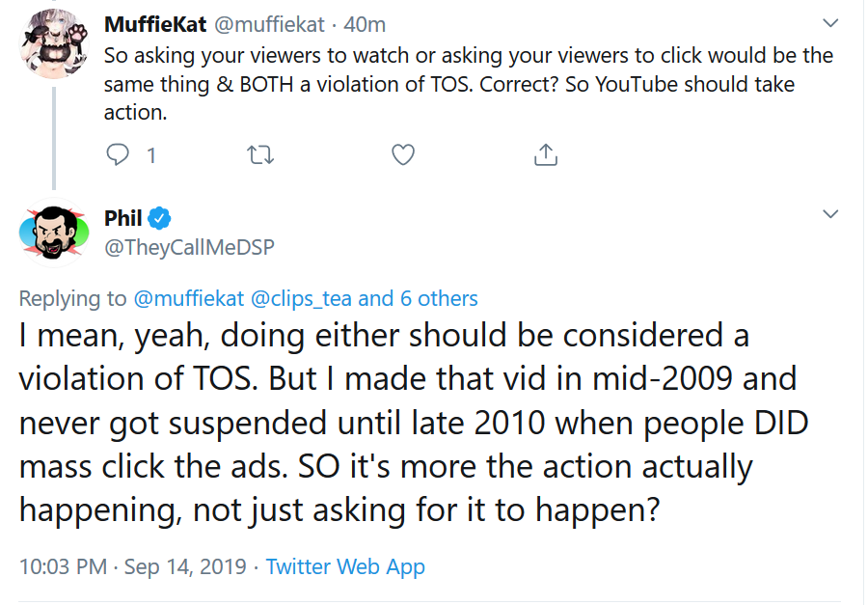868x605 pixels.
Task: Click @muffiekat in the Replying to line
Action: pyautogui.click(x=189, y=298)
